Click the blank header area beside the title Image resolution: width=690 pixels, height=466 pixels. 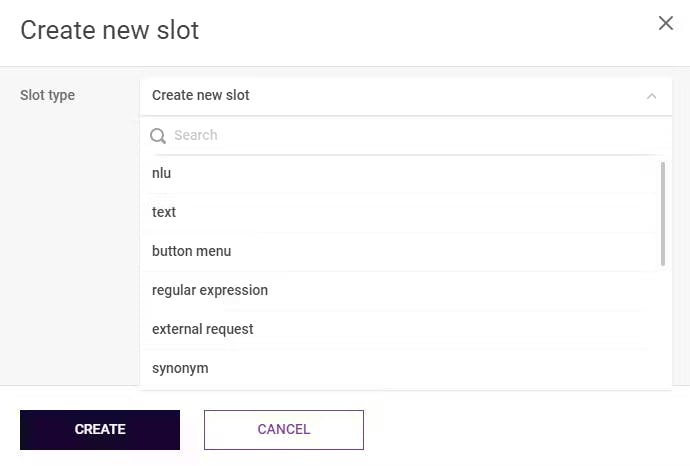coord(420,30)
